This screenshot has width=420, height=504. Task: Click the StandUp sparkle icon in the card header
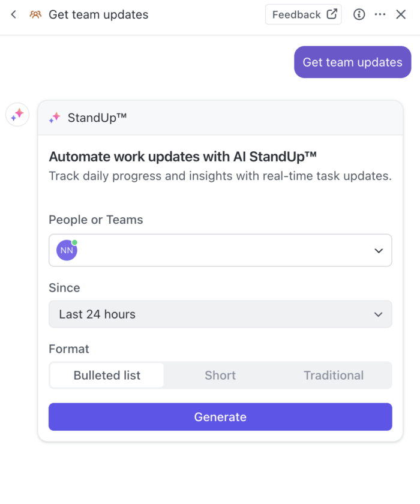pos(55,118)
